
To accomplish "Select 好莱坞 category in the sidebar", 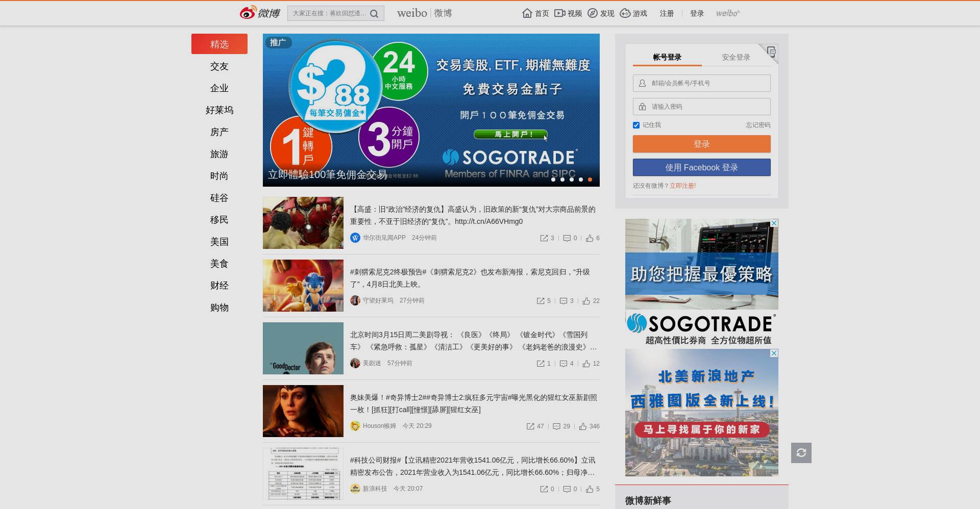I will [x=219, y=110].
